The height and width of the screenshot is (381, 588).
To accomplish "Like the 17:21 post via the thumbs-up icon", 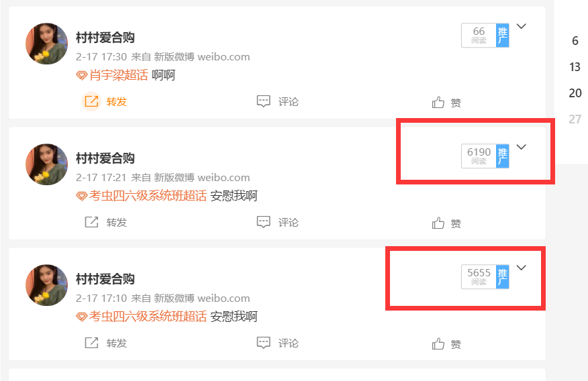I will click(x=438, y=223).
